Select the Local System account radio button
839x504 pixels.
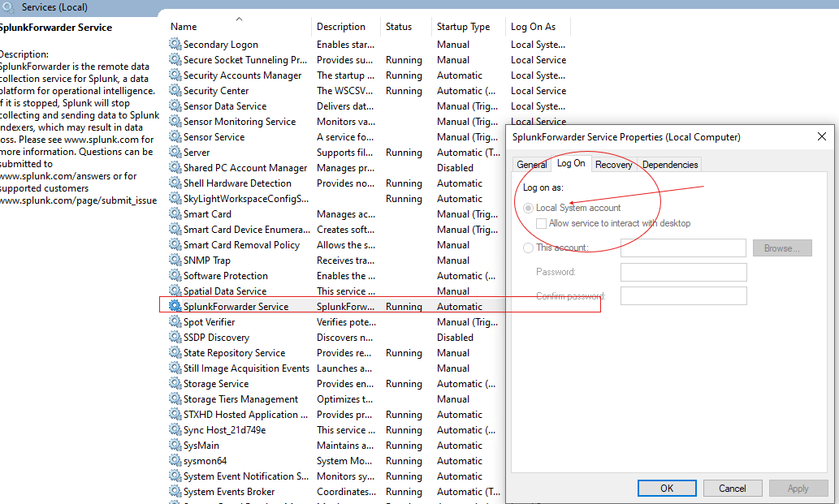(529, 208)
